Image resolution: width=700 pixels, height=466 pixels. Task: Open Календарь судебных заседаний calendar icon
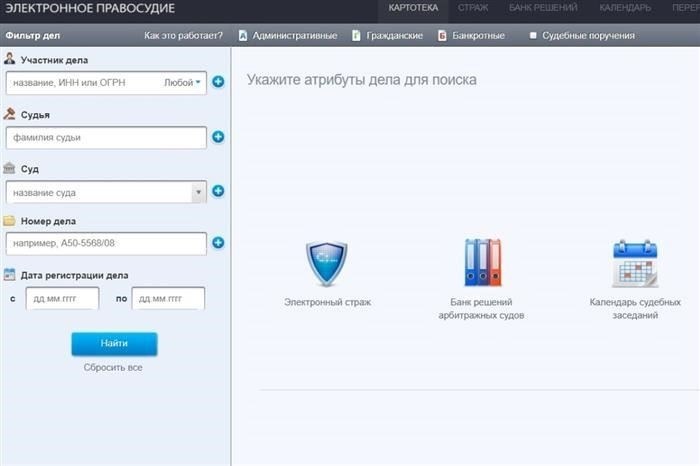tap(634, 264)
